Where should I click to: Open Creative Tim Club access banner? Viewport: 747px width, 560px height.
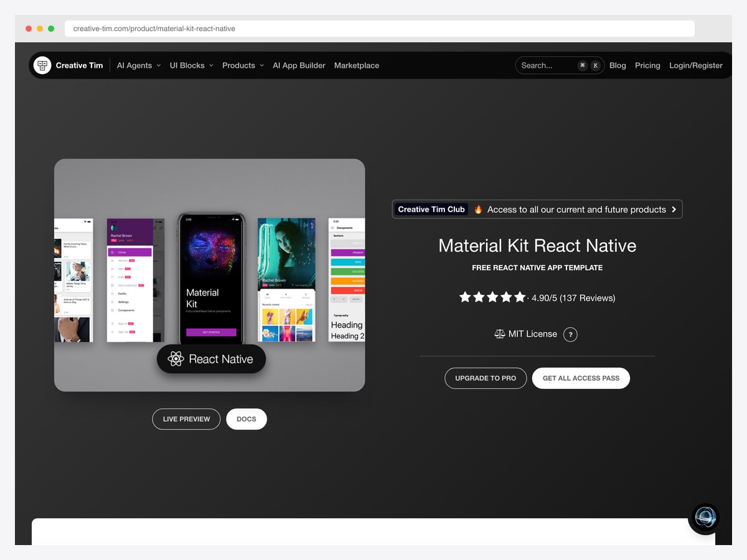[537, 209]
